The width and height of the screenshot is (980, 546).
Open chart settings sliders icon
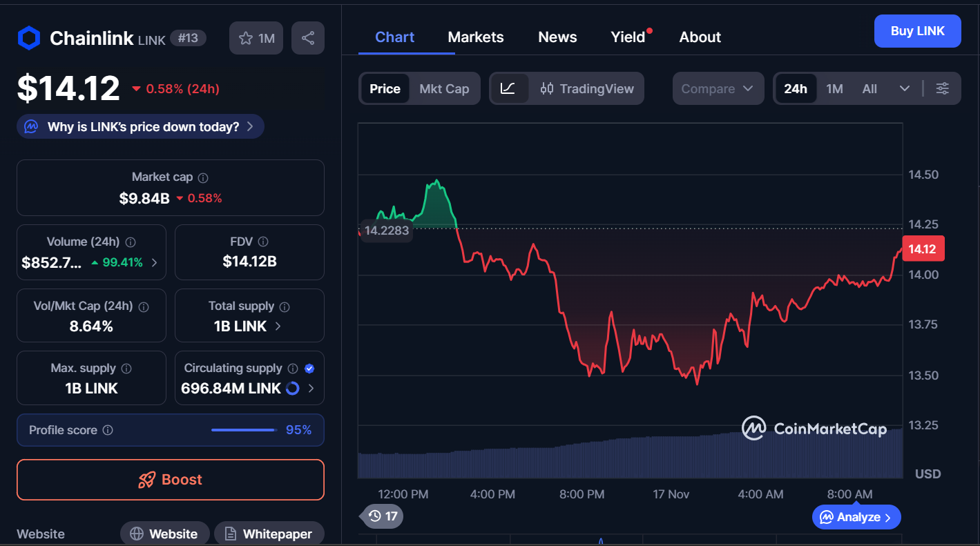click(942, 88)
